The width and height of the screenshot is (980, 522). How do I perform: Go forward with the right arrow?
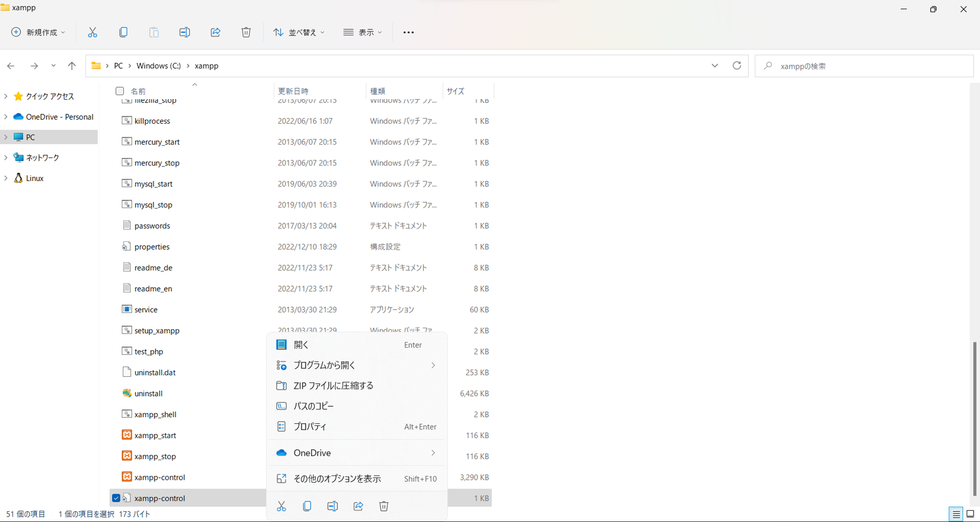pyautogui.click(x=34, y=66)
